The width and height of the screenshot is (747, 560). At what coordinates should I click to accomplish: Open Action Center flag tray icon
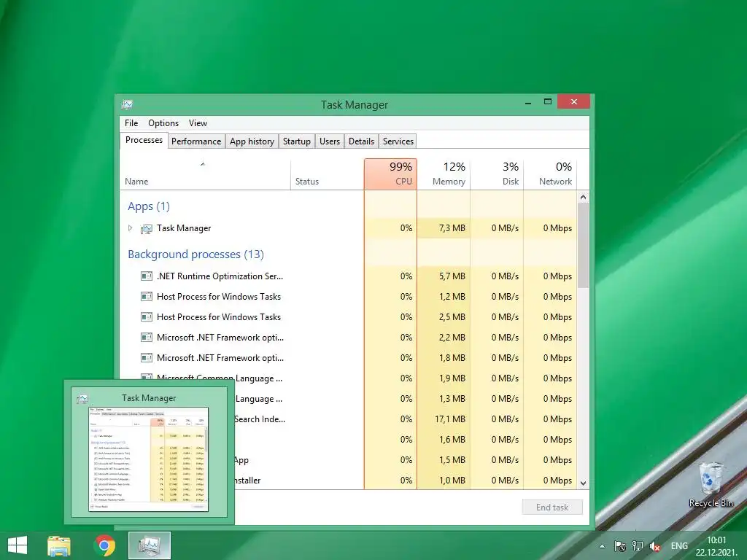(620, 546)
